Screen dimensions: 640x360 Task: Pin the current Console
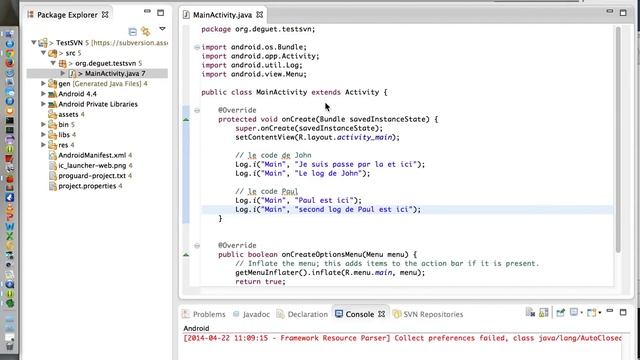pyautogui.click(x=560, y=313)
